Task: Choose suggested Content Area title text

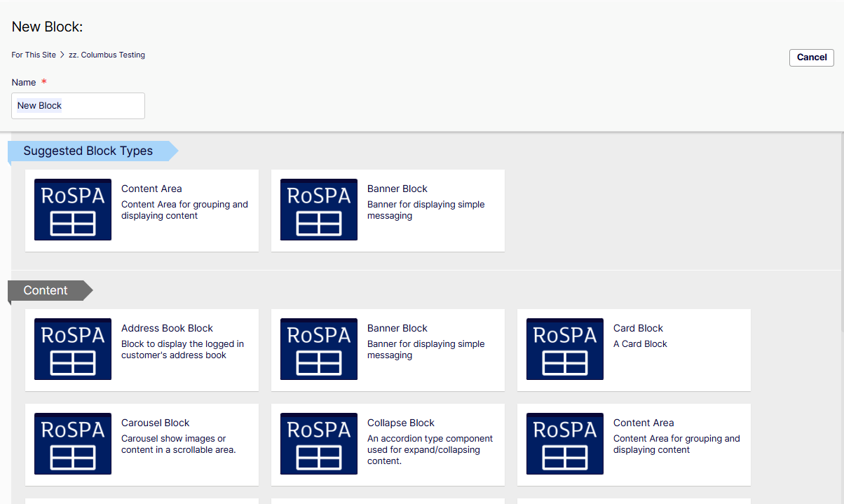Action: 151,189
